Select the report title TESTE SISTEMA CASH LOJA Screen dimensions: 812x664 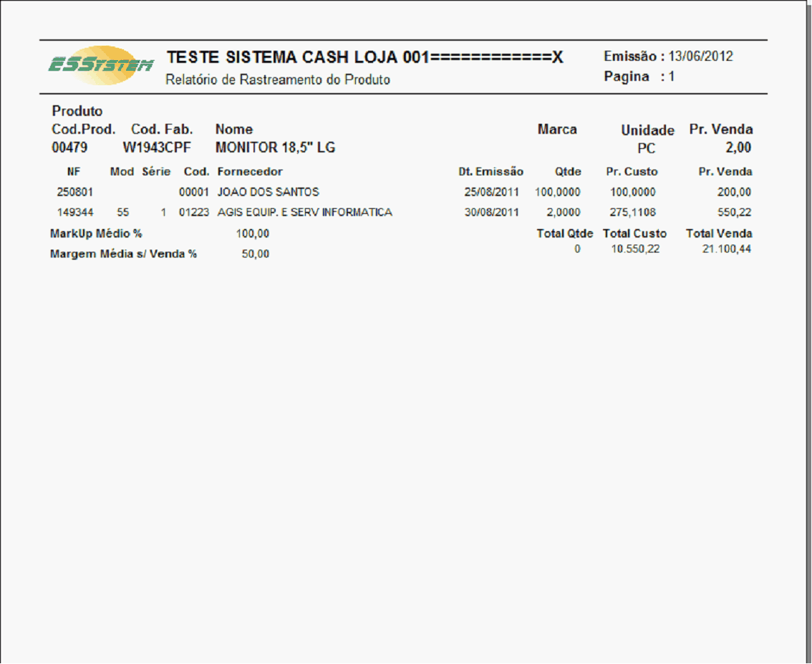[x=364, y=58]
